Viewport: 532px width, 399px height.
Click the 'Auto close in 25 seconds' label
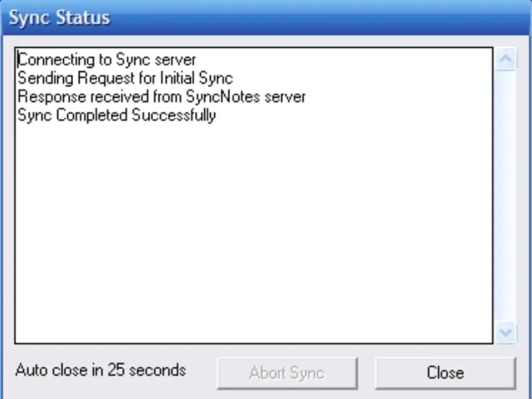[x=101, y=370]
